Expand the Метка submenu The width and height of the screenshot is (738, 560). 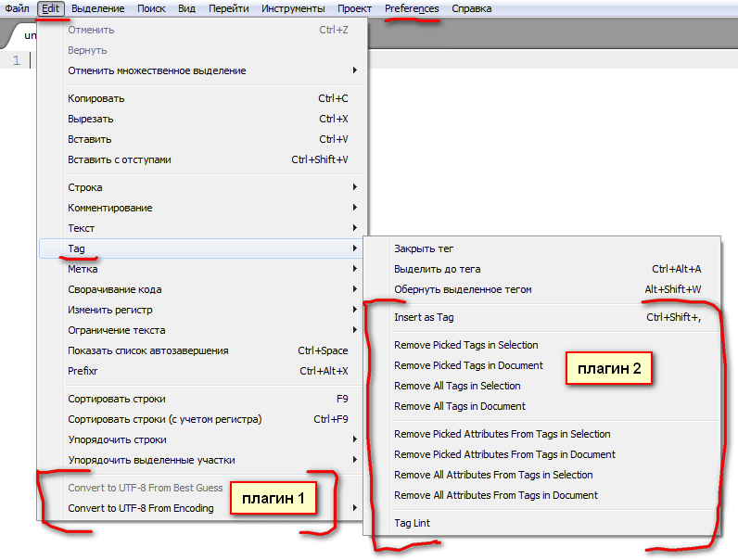point(201,269)
